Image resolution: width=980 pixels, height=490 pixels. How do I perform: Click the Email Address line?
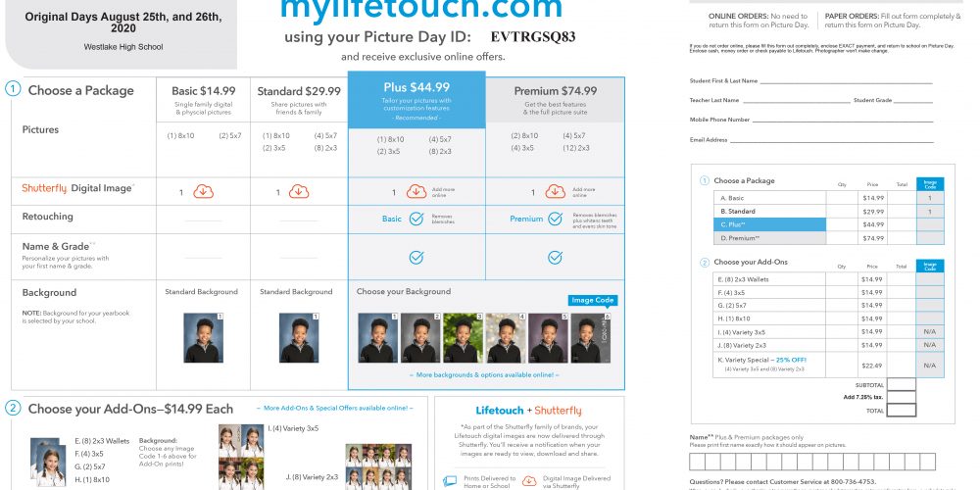point(832,140)
